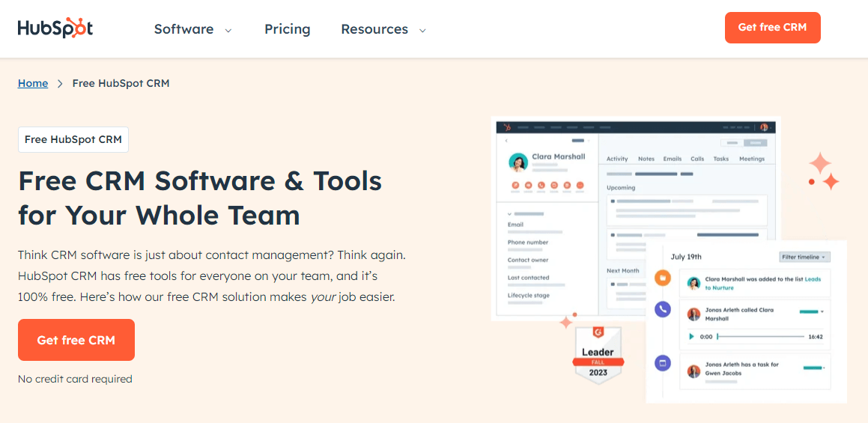Screen dimensions: 868x423
Task: Click Clara Marshall's large profile photo
Action: (518, 162)
